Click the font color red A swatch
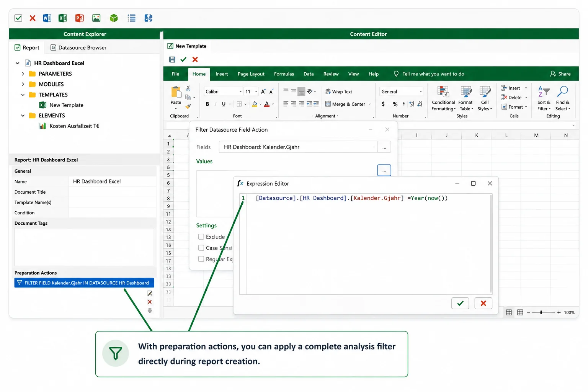 point(267,104)
